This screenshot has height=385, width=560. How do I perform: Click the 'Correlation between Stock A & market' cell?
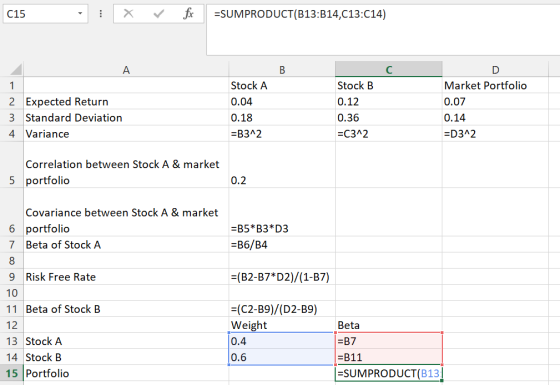(126, 165)
